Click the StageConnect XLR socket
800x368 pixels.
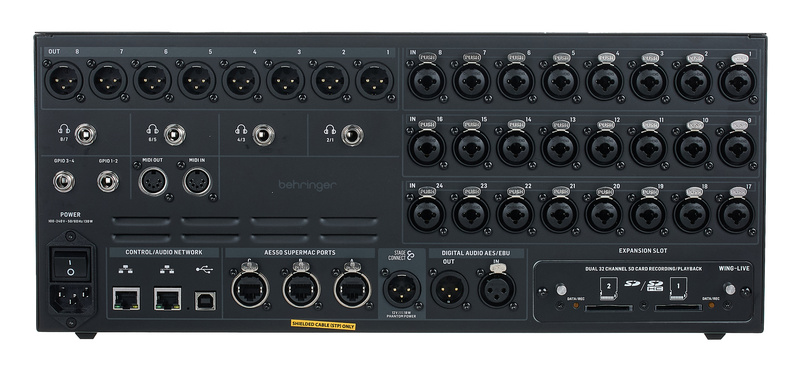click(402, 289)
